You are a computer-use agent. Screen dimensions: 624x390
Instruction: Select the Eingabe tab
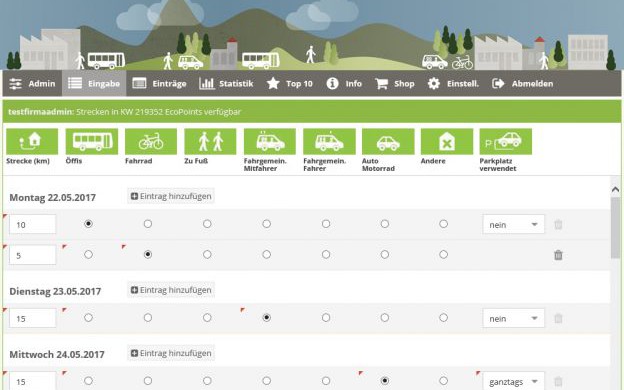pos(94,84)
